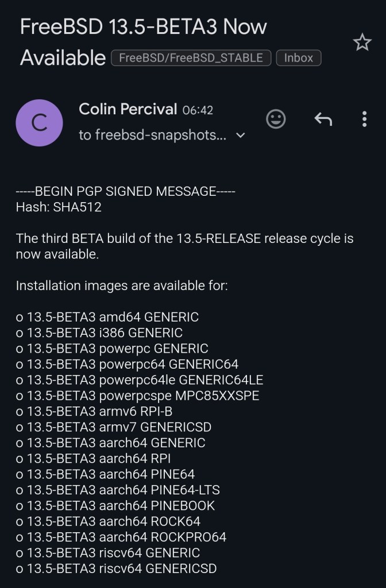Tap the "13.5-BETA3 powerpcspe MPC85XXSPE" entry
Viewport: 386px width, 588px height.
[138, 396]
